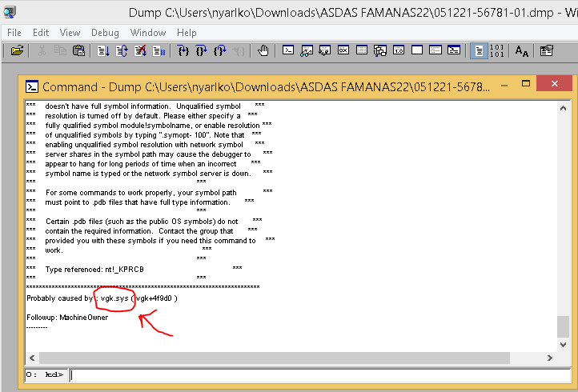The image size is (578, 392).
Task: Maximize the Command child window
Action: (x=526, y=84)
